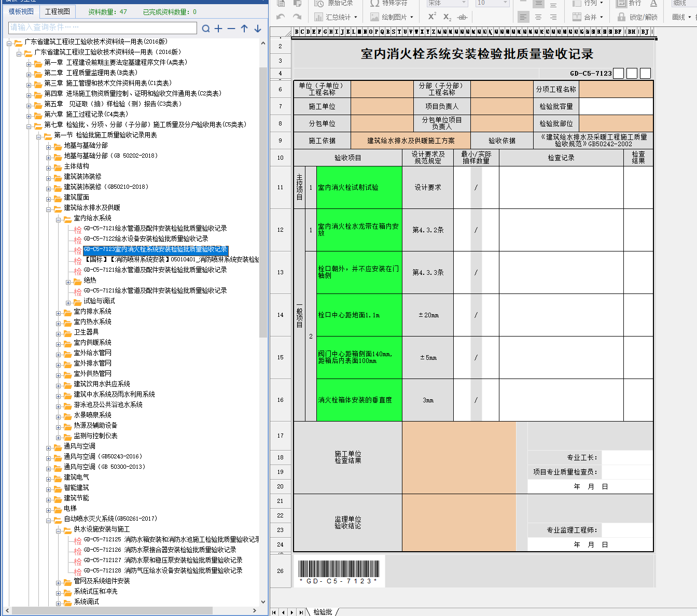Screen dimensions: 697x616
Task: Select 试验与调试 folder
Action: (x=99, y=301)
